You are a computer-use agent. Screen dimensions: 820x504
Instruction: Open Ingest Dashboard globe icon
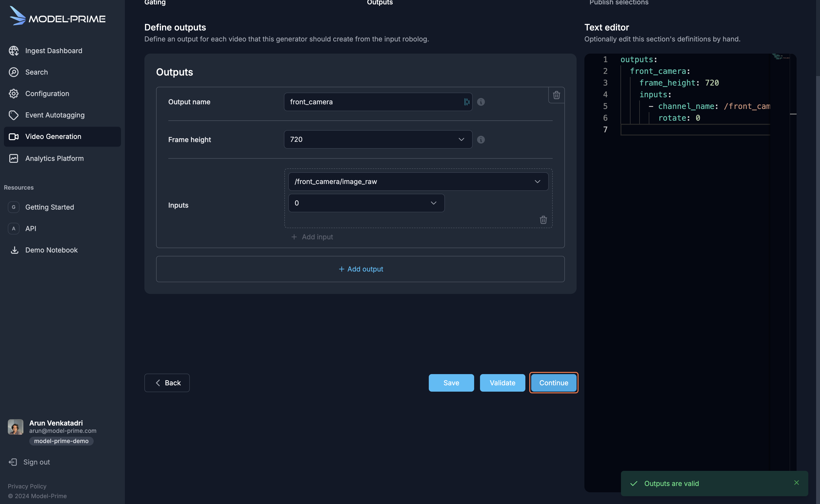pos(14,51)
